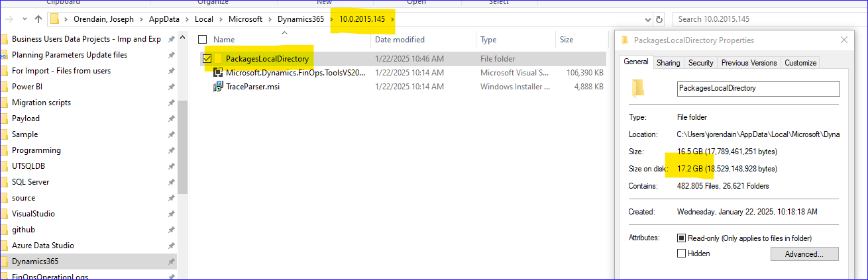Open address bar history dropdown
868x280 pixels.
click(x=647, y=19)
